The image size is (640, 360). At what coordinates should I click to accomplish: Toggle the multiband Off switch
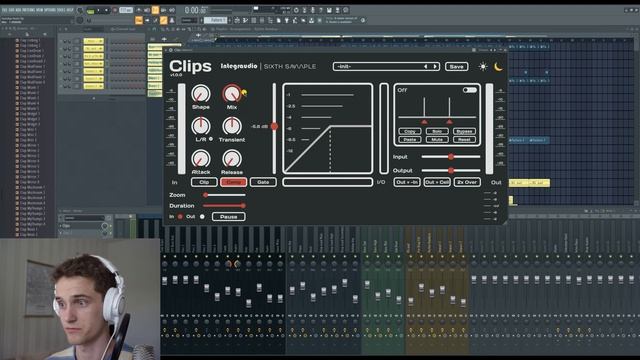click(469, 90)
